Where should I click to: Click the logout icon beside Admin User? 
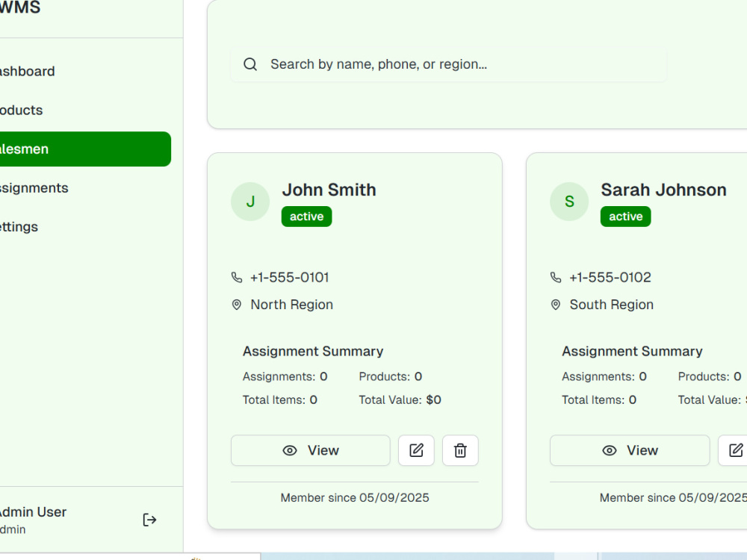pyautogui.click(x=149, y=520)
